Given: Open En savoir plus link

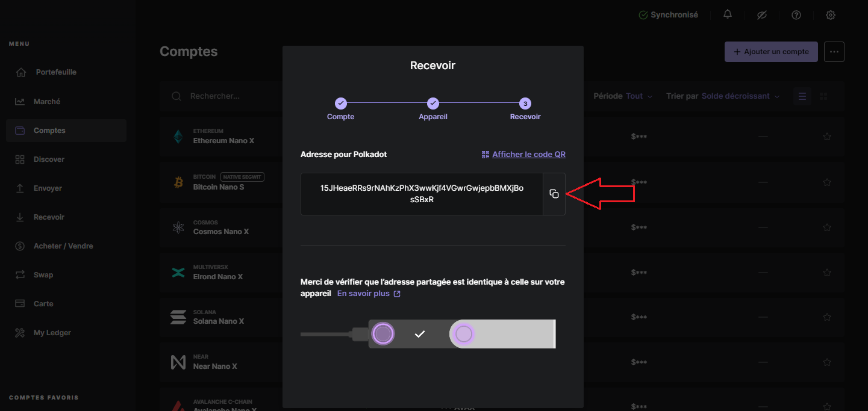Looking at the screenshot, I should click(x=368, y=294).
